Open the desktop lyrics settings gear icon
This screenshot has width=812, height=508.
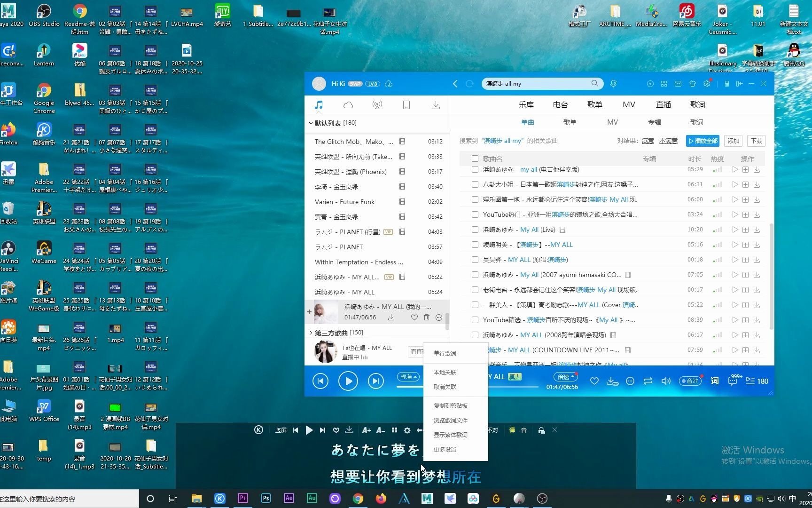tap(407, 430)
